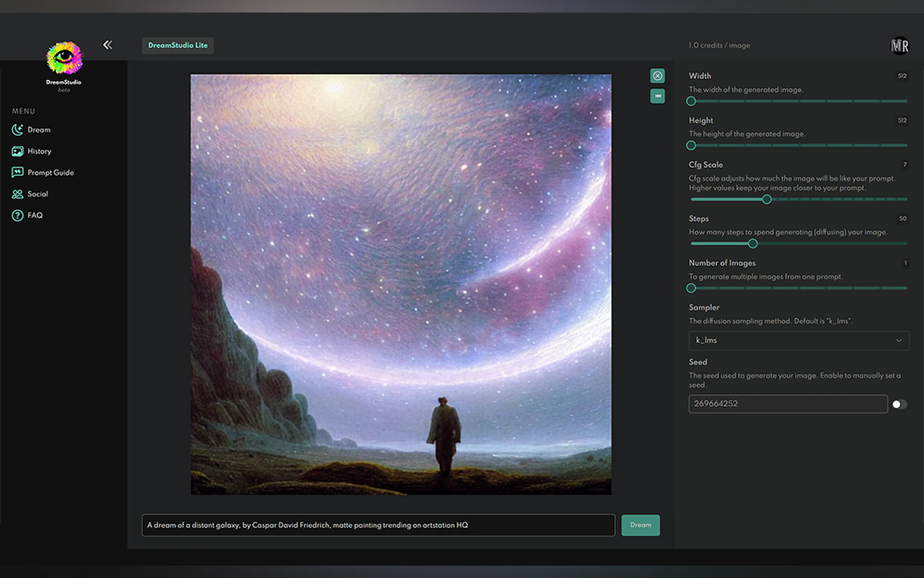Click the Sampler dropdown chevron arrow
Image resolution: width=924 pixels, height=578 pixels.
point(899,341)
